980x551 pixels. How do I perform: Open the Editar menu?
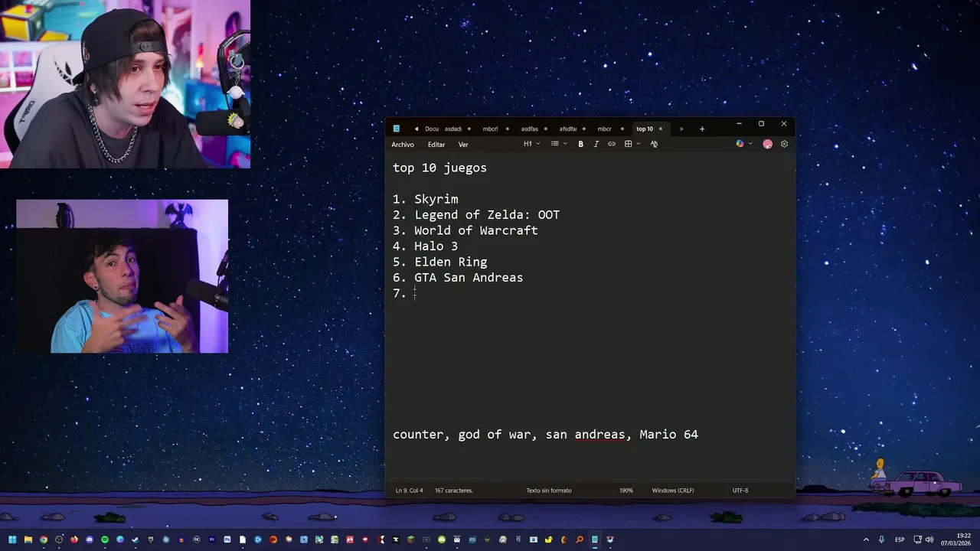point(436,145)
